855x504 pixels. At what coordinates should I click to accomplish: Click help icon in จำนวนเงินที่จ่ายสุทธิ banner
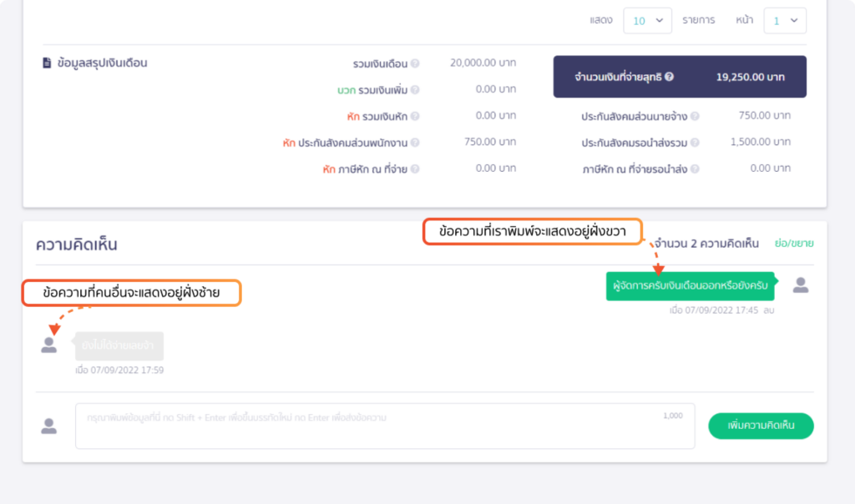click(669, 77)
